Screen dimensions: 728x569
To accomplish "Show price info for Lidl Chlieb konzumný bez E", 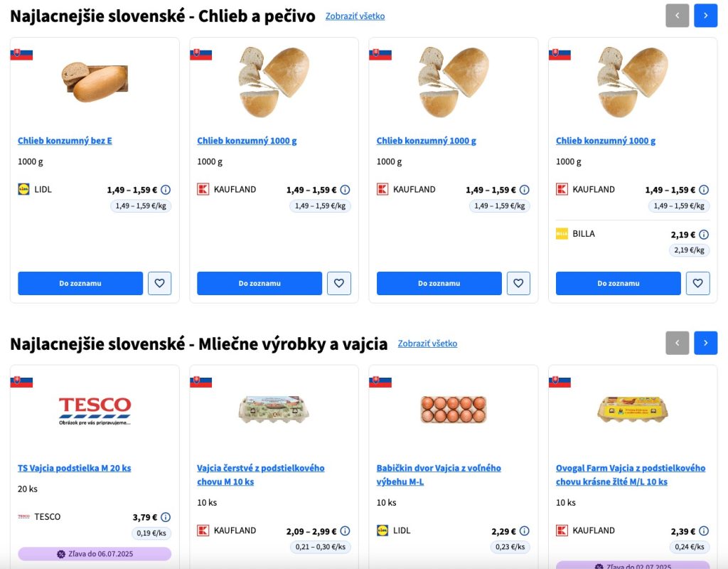I will pos(166,190).
